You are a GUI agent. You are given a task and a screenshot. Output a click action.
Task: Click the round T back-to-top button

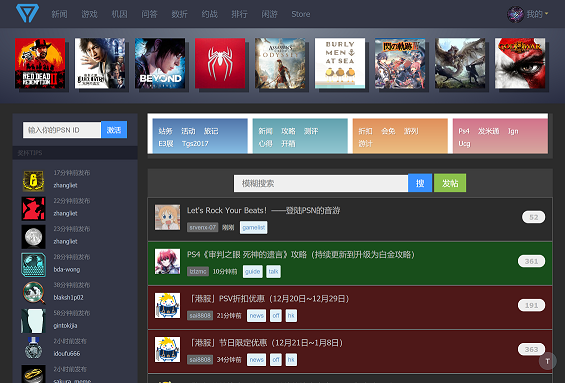coord(547,361)
